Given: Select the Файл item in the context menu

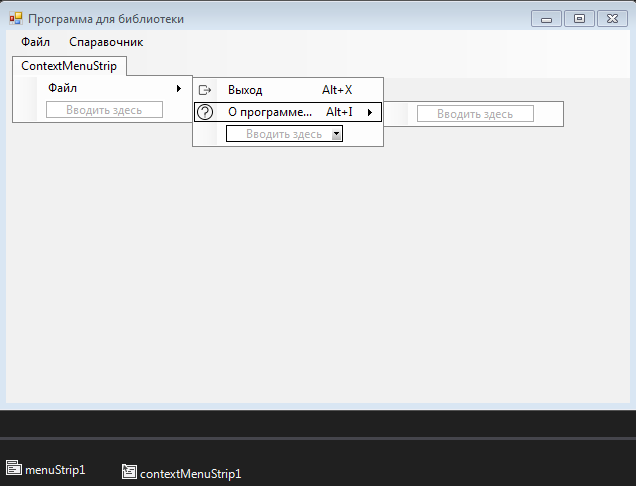Looking at the screenshot, I should pyautogui.click(x=102, y=88).
